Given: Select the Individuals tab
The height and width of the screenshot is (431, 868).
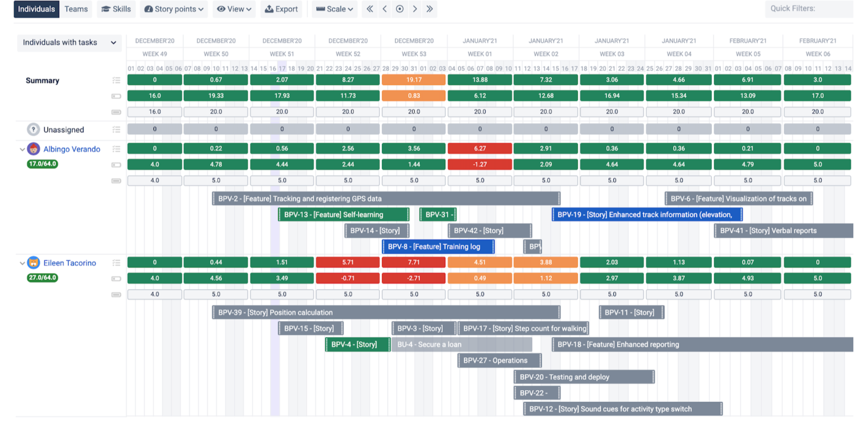Looking at the screenshot, I should tap(36, 9).
